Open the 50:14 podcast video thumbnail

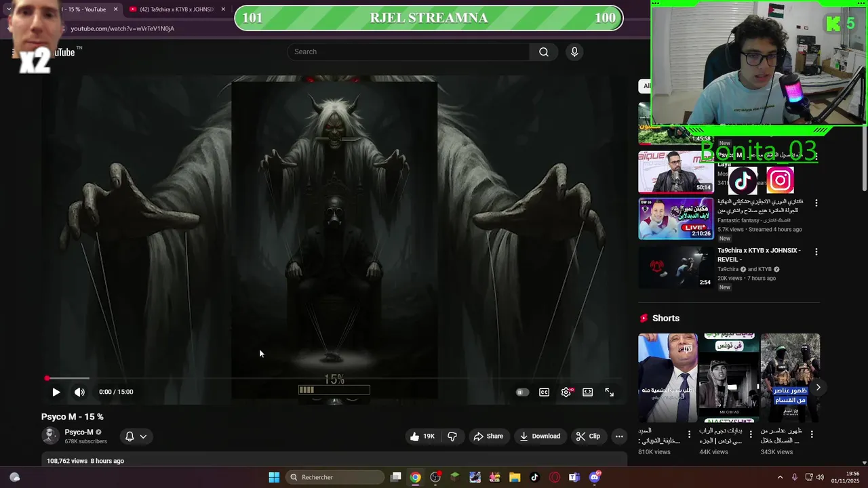(x=676, y=171)
